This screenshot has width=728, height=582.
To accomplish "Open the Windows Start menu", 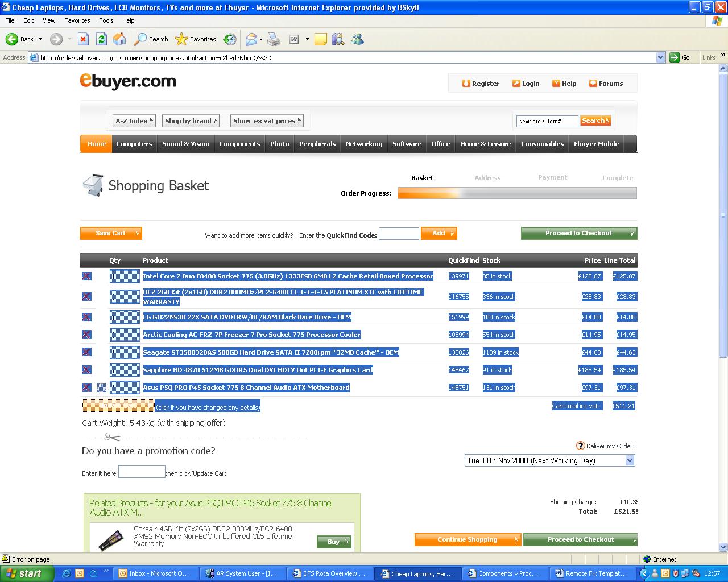I will [27, 573].
